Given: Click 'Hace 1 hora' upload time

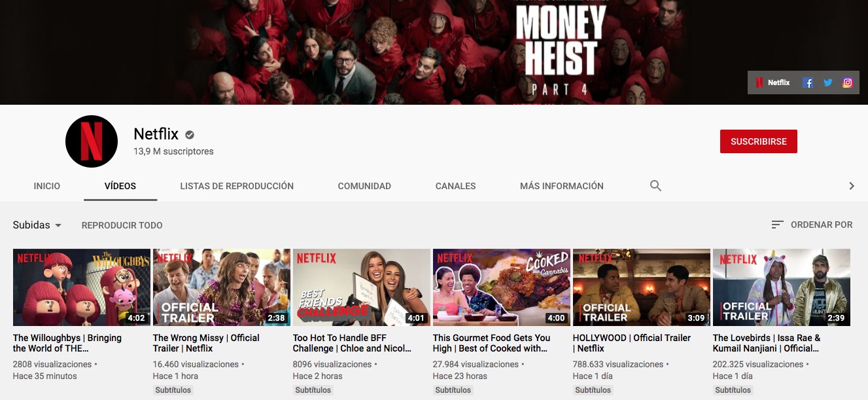Looking at the screenshot, I should (175, 376).
